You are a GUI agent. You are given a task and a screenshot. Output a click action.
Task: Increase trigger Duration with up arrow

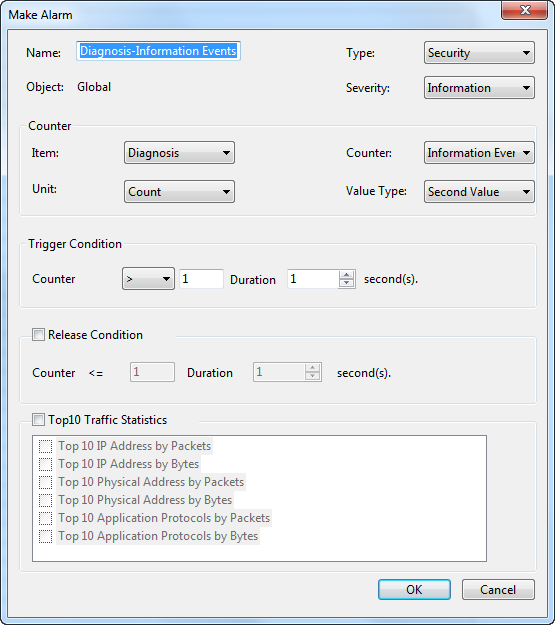point(346,275)
